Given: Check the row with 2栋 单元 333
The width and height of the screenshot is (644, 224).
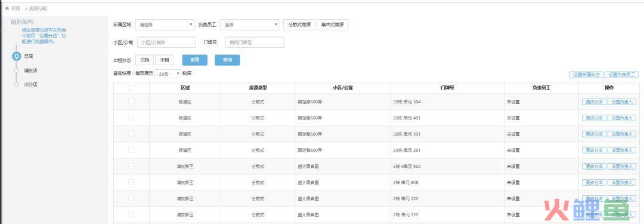Looking at the screenshot, I should pos(131,214).
